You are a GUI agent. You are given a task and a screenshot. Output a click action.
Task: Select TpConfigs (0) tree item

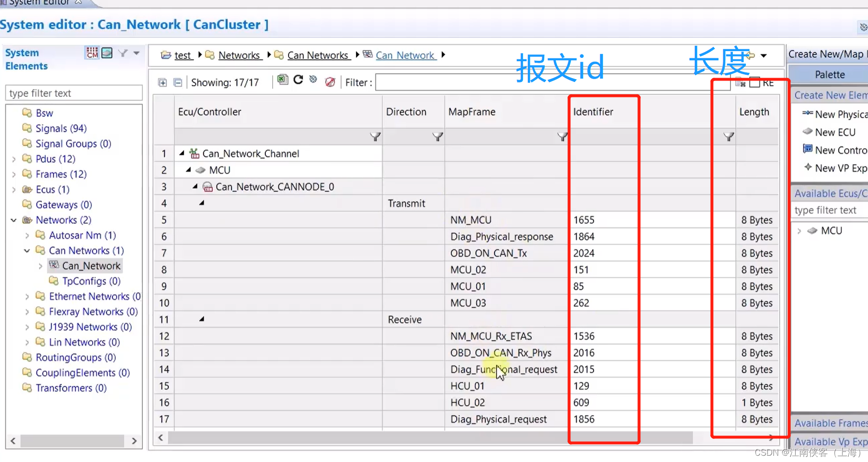tap(91, 281)
